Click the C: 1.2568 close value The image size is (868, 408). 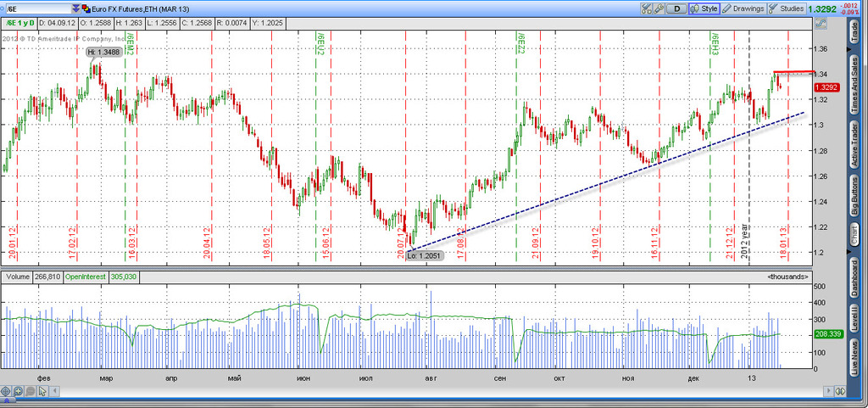tap(198, 23)
